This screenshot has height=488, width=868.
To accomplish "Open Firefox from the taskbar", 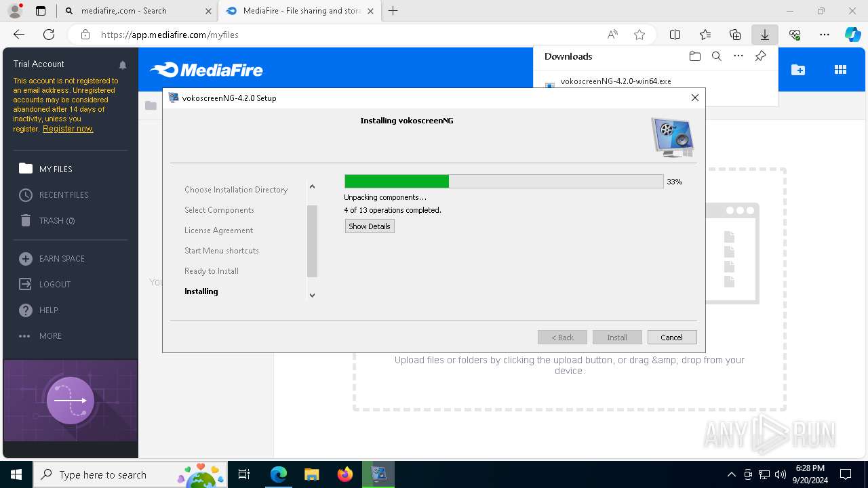I will [345, 474].
